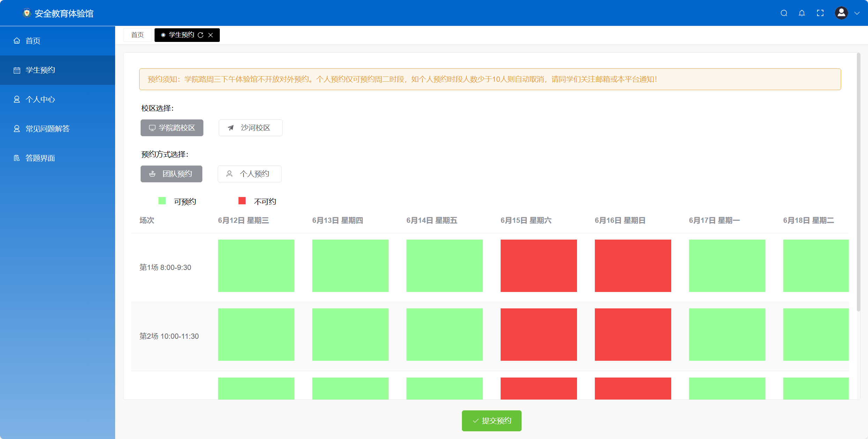Select green slot 6月12日 第1场
This screenshot has height=439, width=868.
tap(256, 266)
